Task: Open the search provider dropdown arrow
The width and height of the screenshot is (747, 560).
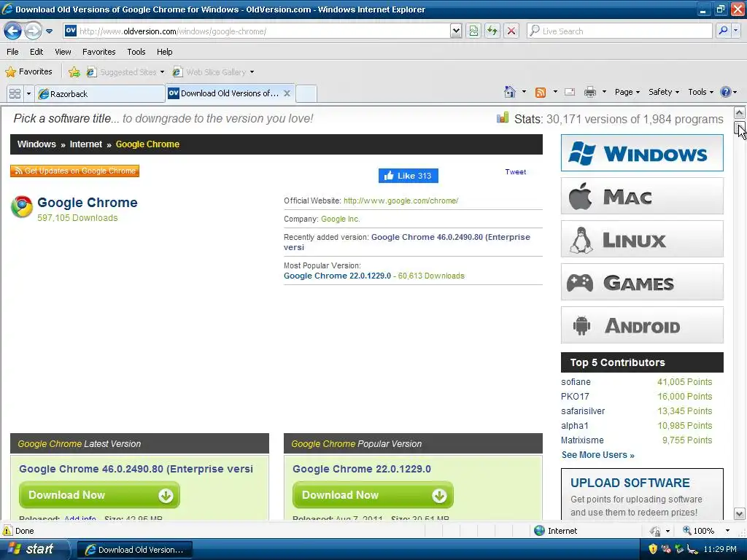Action: [735, 31]
